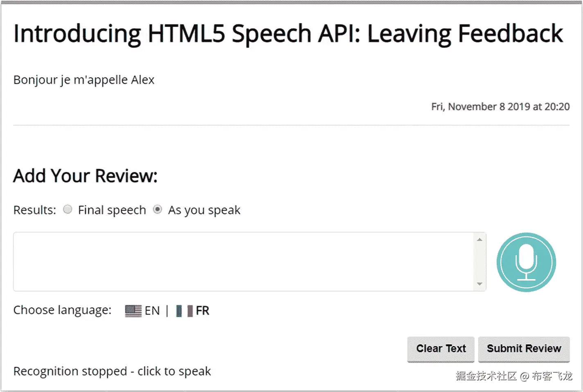583x392 pixels.
Task: Select the As you speak radio button
Action: coord(157,209)
